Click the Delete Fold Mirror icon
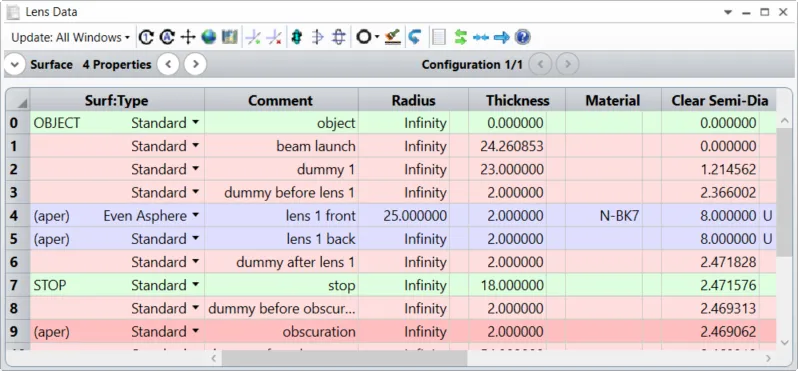The width and height of the screenshot is (798, 371). 274,37
